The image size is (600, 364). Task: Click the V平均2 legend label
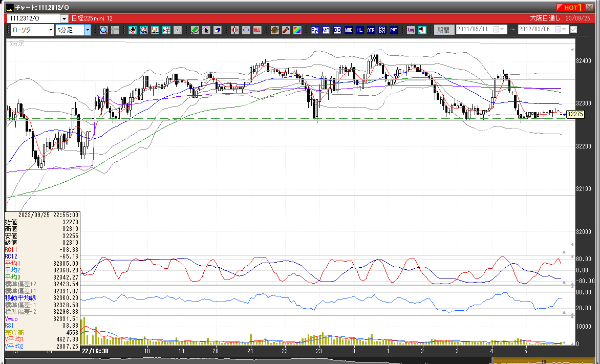point(14,347)
